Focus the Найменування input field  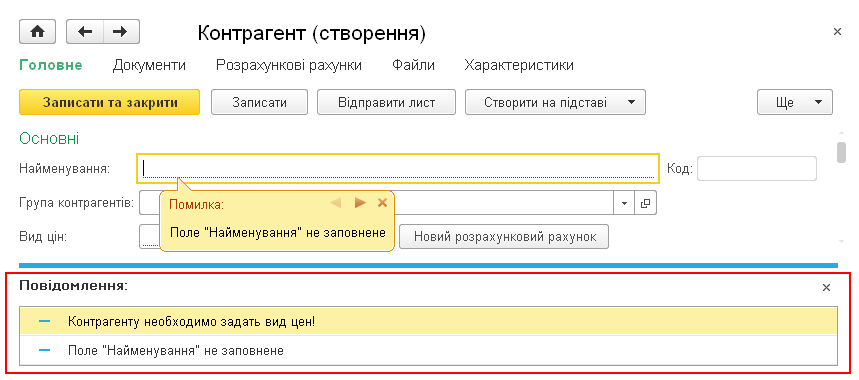tap(398, 169)
